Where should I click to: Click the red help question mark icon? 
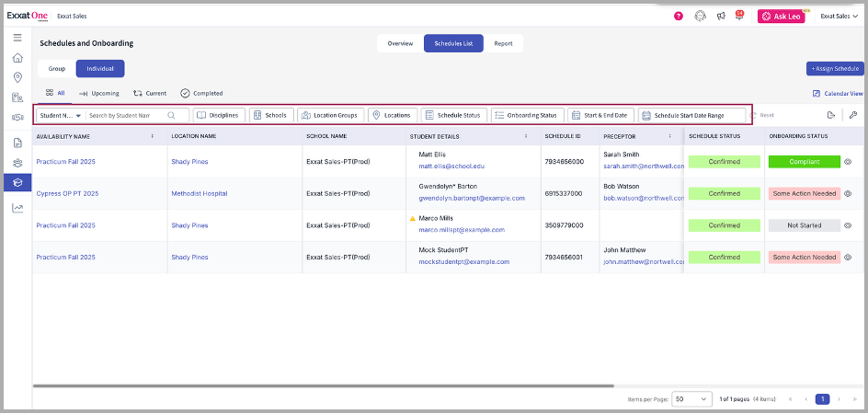tap(679, 16)
